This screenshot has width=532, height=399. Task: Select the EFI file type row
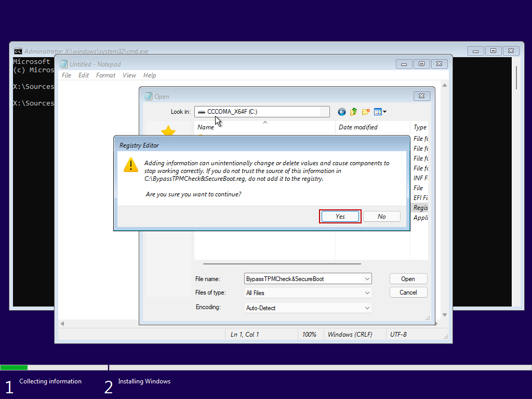[420, 198]
